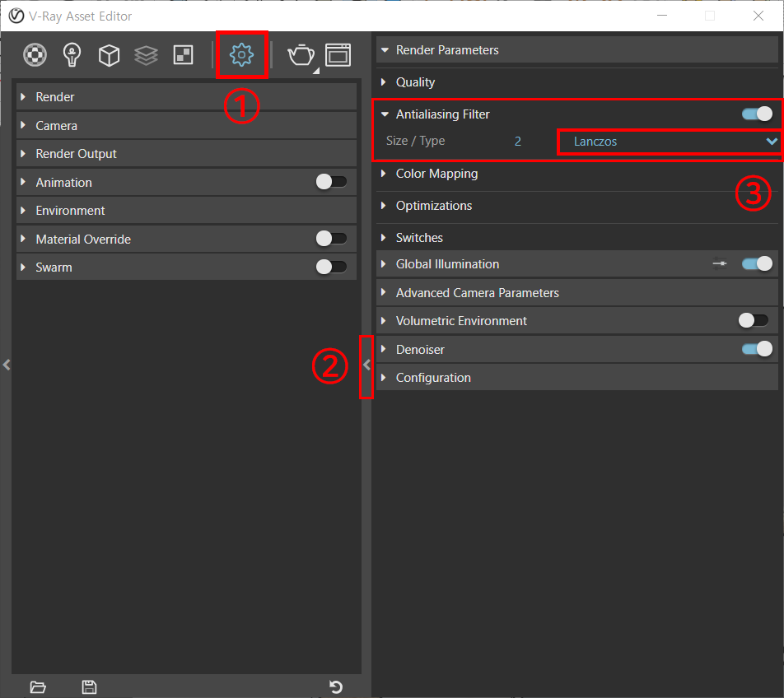The height and width of the screenshot is (698, 784).
Task: Show the V-Ray Frame Buffer window icon
Action: point(338,55)
